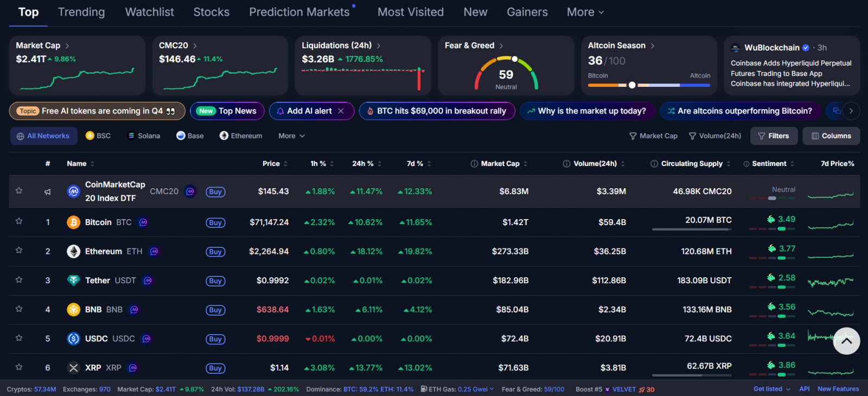
Task: Open the Prediction Markets tab
Action: 299,12
